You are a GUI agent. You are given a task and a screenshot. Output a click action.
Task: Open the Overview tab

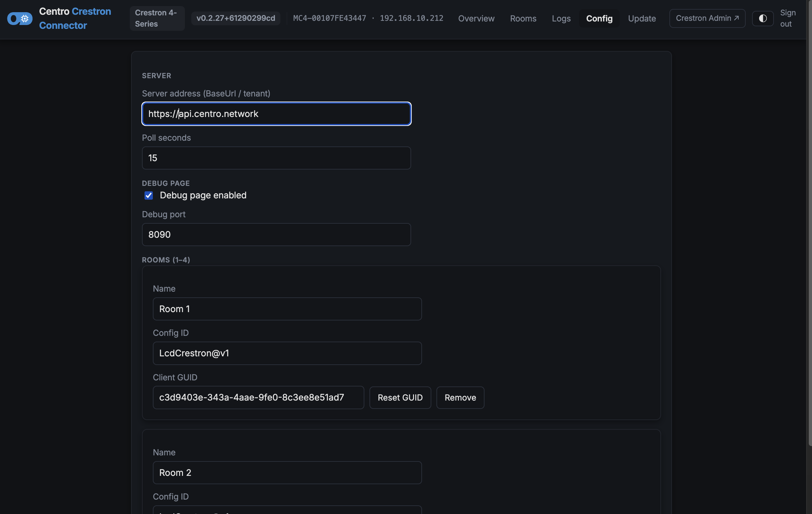[x=476, y=18]
